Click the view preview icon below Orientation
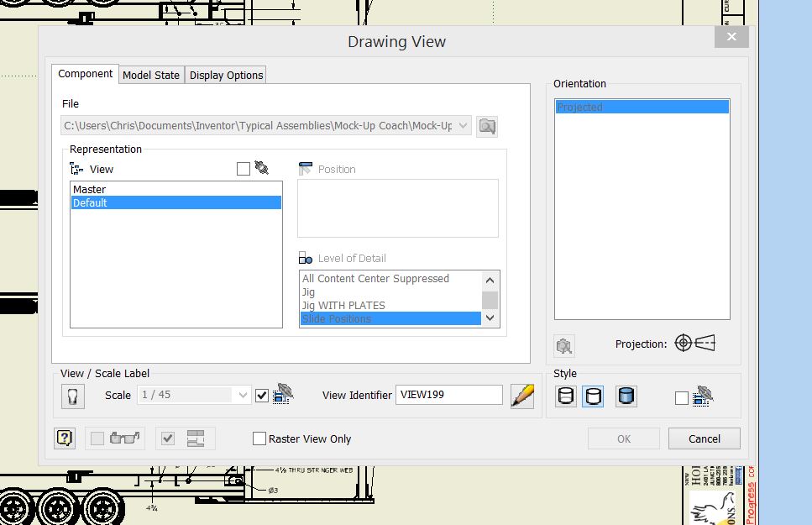This screenshot has height=525, width=812. click(563, 344)
